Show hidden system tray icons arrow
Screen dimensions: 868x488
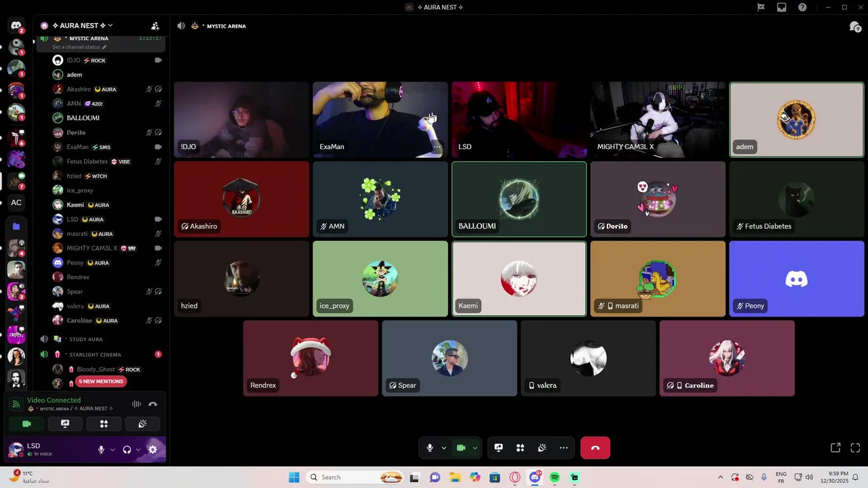coord(720,477)
